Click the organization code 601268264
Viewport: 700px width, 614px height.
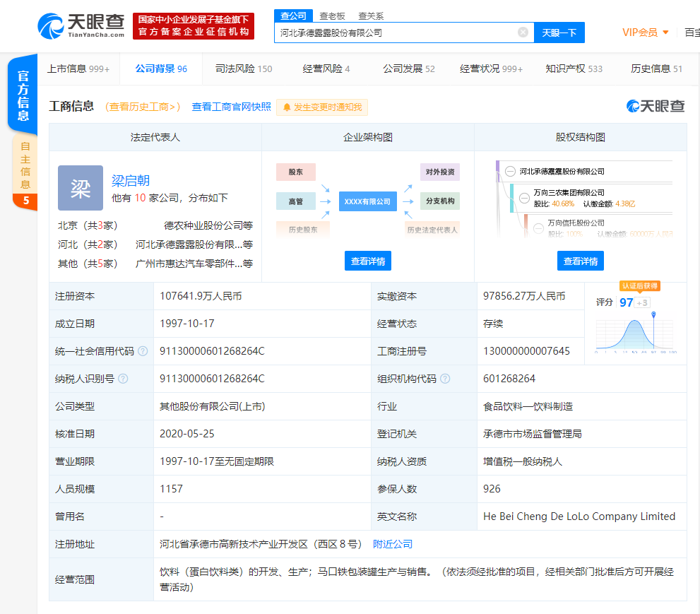pyautogui.click(x=509, y=379)
